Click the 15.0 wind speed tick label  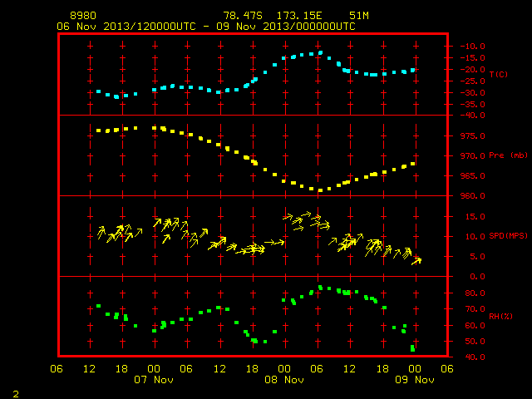(475, 216)
